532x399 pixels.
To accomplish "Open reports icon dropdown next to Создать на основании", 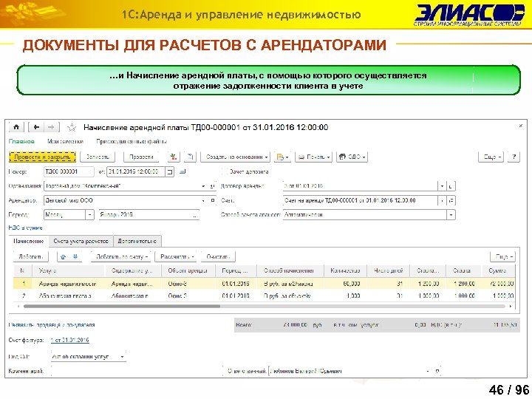I will [x=282, y=157].
